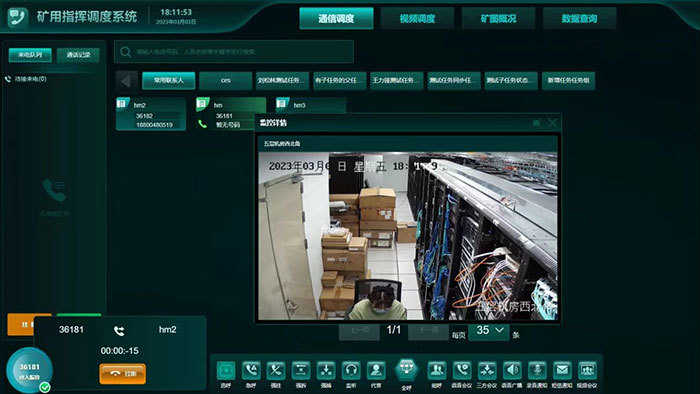Open 三方会议 three-way conference icon
The width and height of the screenshot is (700, 394).
487,370
